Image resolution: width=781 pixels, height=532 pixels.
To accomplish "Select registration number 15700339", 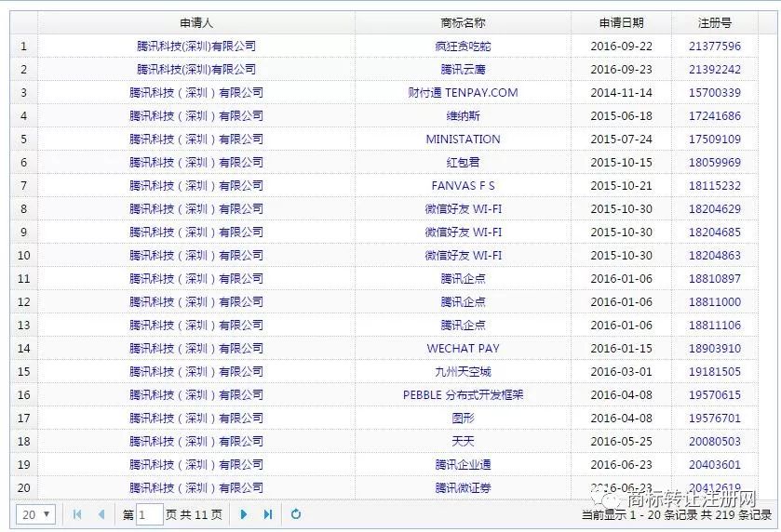I will 715,93.
